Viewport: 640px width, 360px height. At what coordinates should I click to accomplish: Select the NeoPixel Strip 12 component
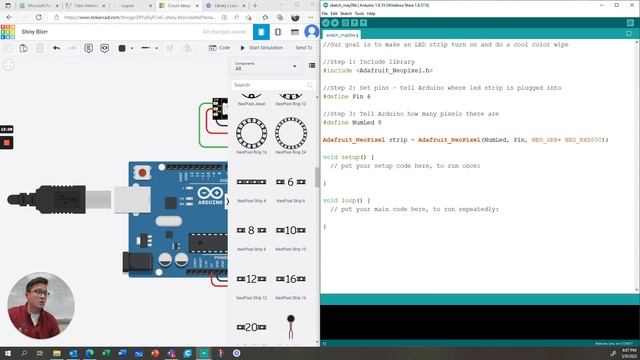[251, 286]
